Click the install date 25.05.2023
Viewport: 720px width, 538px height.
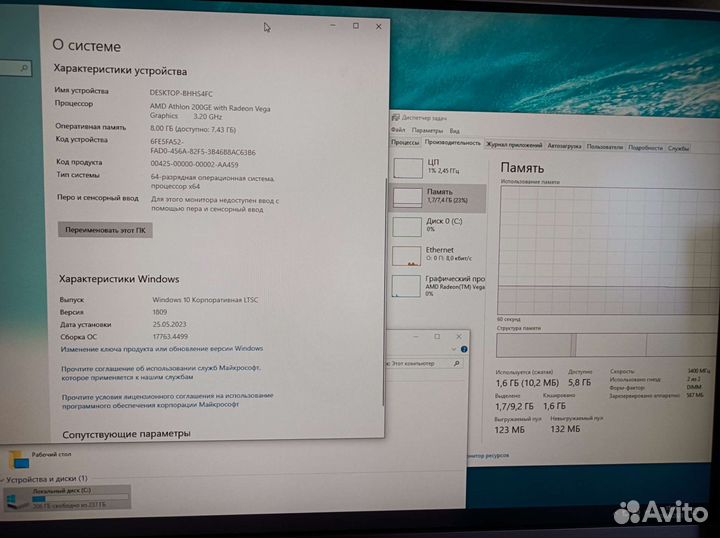[x=169, y=324]
